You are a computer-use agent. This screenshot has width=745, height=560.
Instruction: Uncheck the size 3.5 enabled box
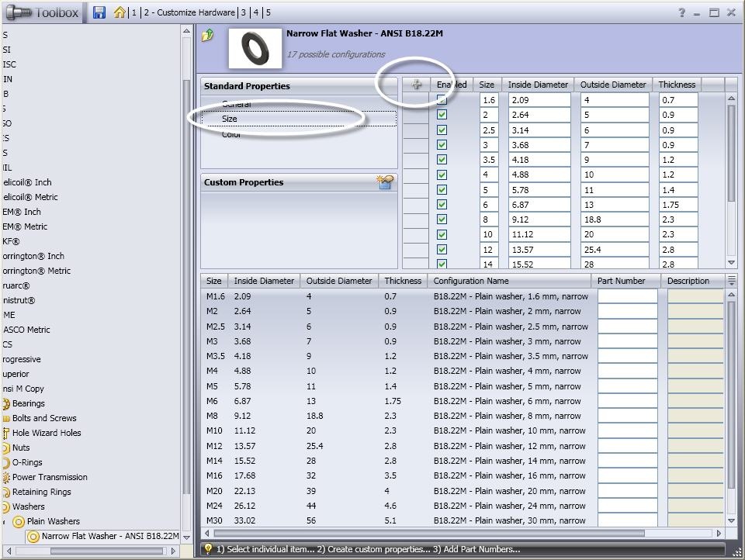442,160
